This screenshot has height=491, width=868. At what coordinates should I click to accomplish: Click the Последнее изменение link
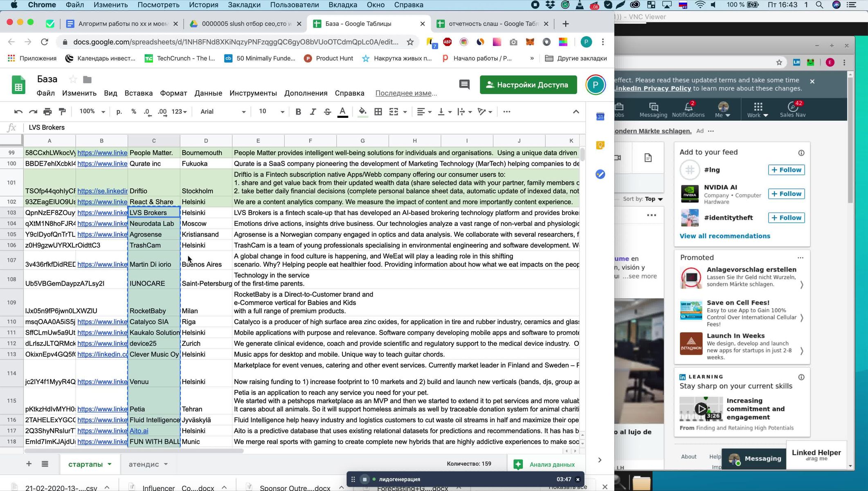pos(406,93)
